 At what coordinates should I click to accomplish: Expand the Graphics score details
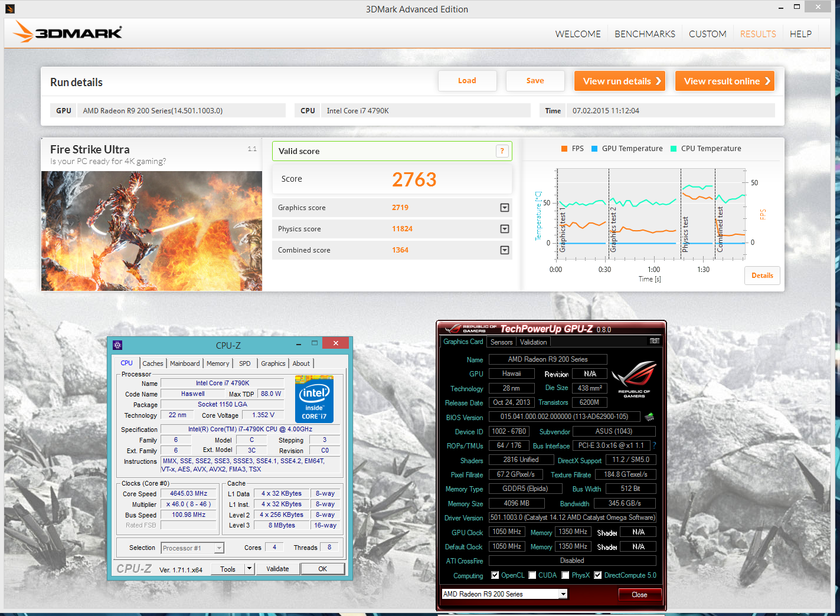[x=505, y=208]
